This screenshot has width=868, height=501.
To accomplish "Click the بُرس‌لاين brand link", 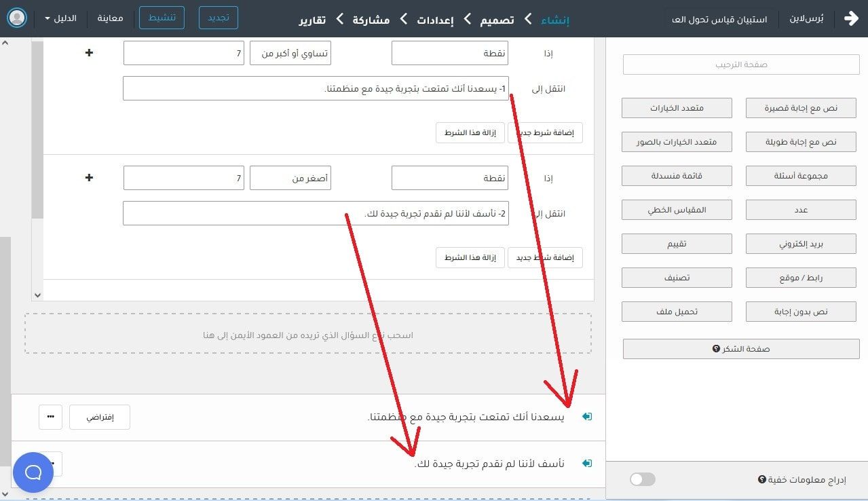I will coord(806,19).
